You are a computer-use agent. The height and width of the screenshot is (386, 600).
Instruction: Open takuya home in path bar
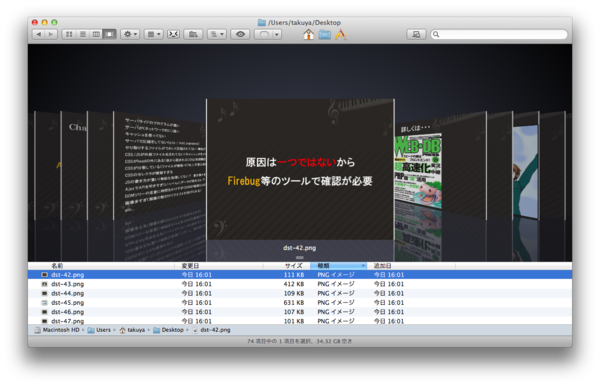click(x=132, y=330)
